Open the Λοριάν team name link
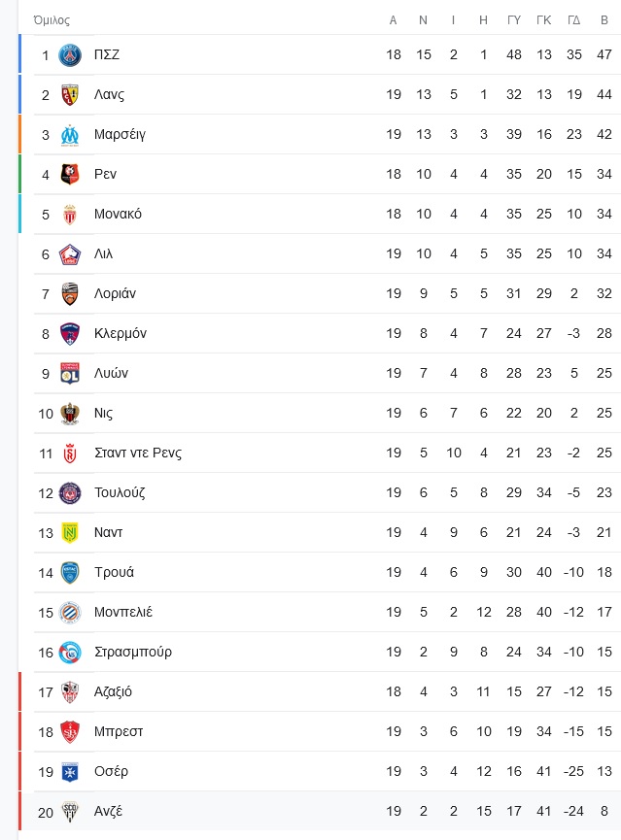Viewport: 621px width, 840px height. click(115, 293)
